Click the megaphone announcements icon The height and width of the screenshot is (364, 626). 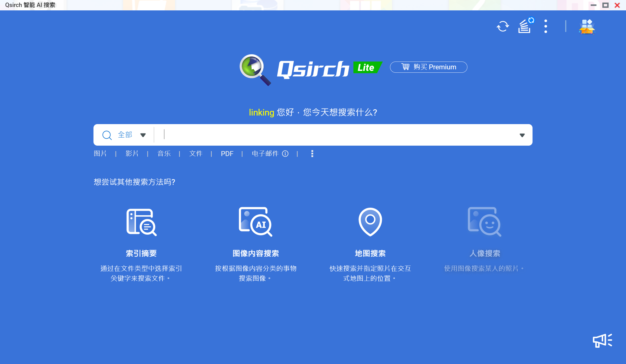pos(602,340)
